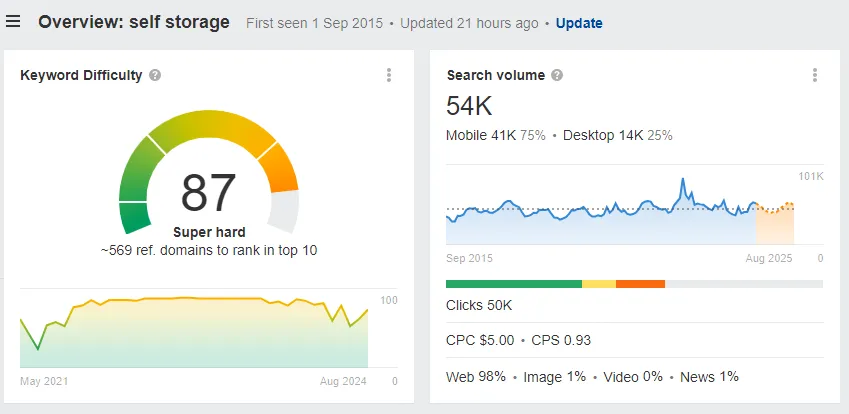Click the Mobile 41K label
The width and height of the screenshot is (849, 414).
pyautogui.click(x=481, y=135)
